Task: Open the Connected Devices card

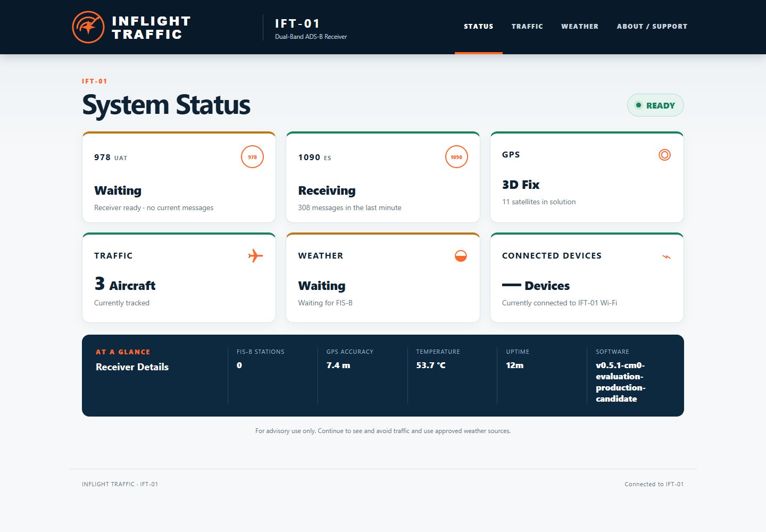Action: tap(587, 278)
